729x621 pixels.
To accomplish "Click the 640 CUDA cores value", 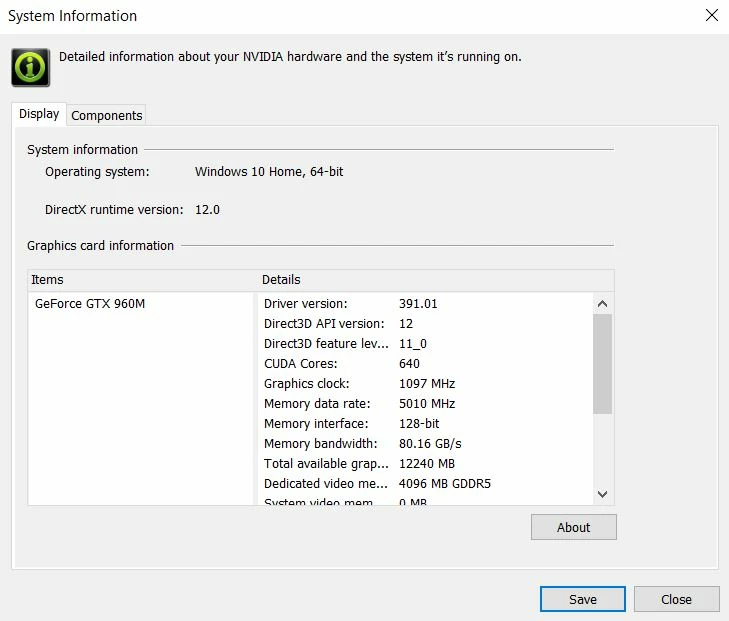I will click(x=409, y=363).
